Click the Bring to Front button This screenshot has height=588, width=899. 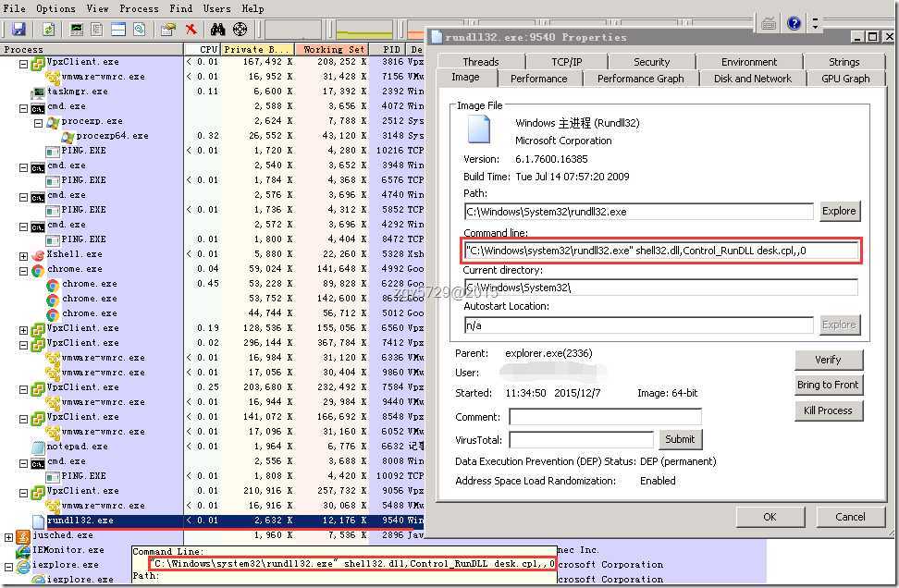click(828, 386)
